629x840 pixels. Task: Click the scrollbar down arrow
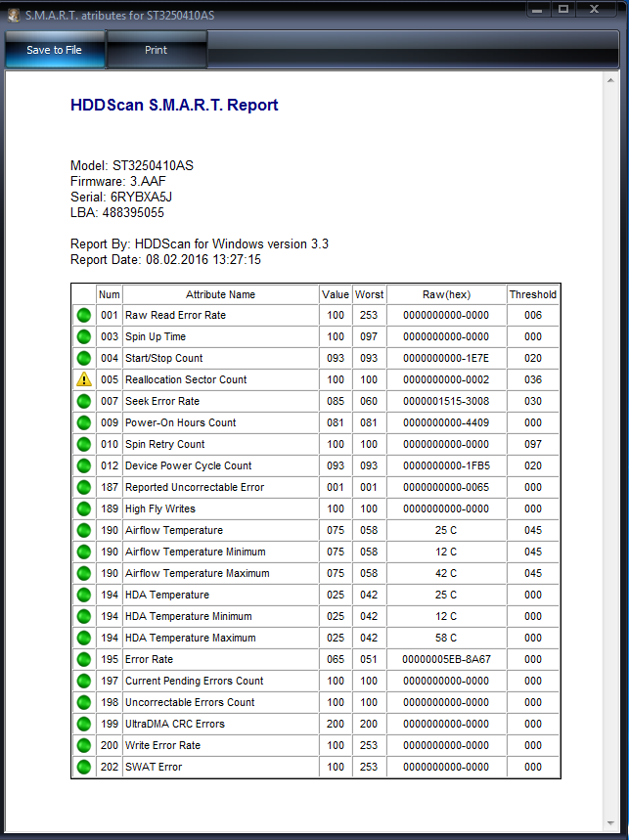tap(610, 822)
